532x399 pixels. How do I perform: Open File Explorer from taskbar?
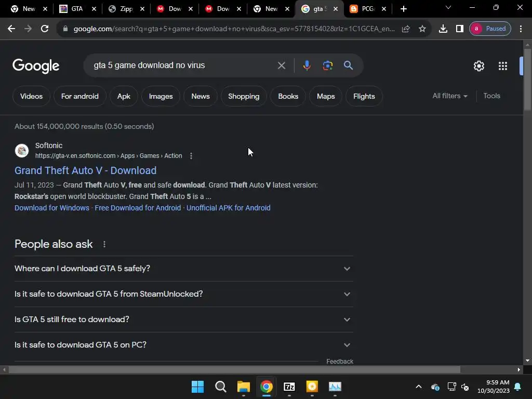click(243, 387)
